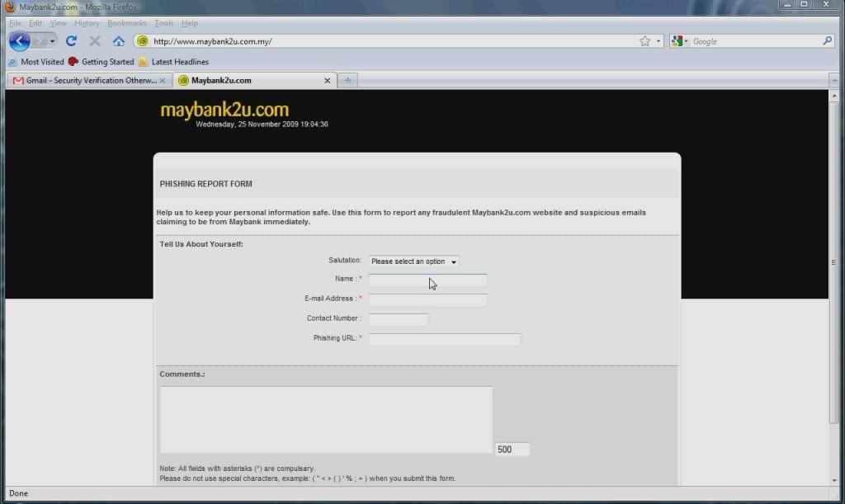This screenshot has height=504, width=845.
Task: Click inside the Google search box
Action: tap(756, 41)
